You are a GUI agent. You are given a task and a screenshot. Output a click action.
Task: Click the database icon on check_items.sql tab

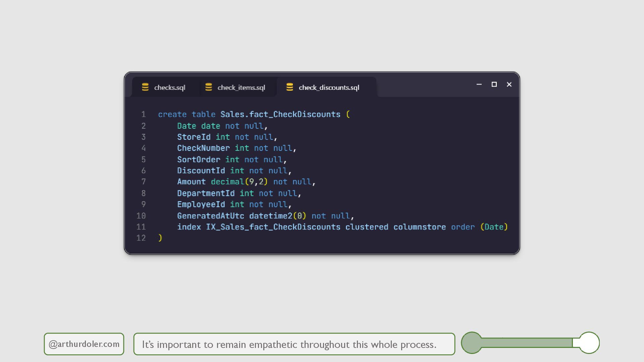209,87
